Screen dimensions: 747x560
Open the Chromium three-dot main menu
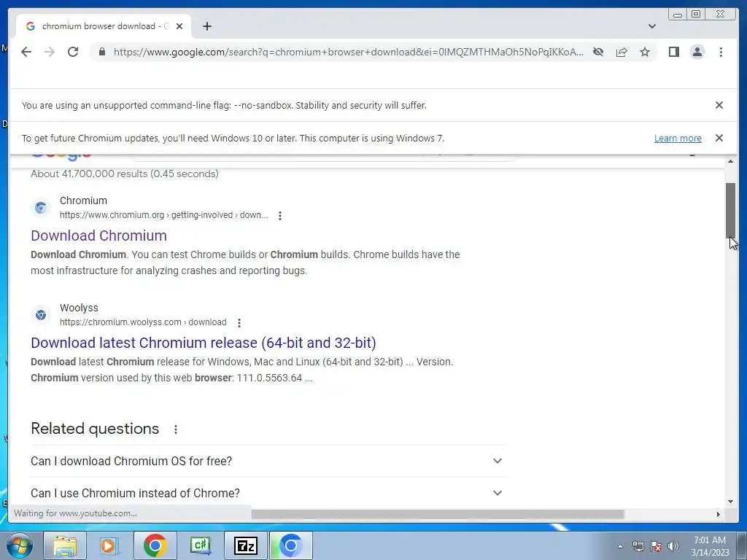click(721, 52)
